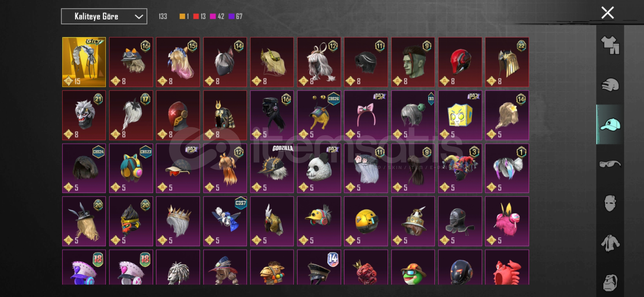This screenshot has height=297, width=644.
Task: Close the inventory with the X icon
Action: pos(607,13)
